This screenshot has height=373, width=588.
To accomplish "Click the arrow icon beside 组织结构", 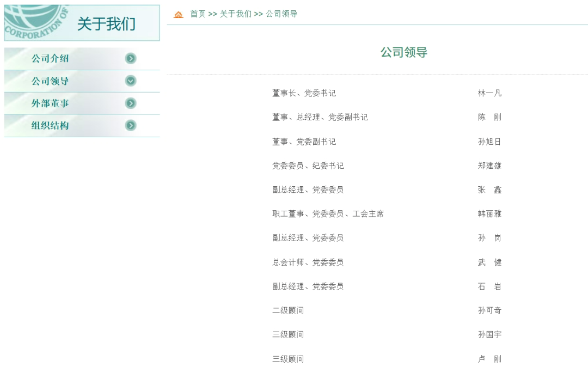I will point(131,126).
